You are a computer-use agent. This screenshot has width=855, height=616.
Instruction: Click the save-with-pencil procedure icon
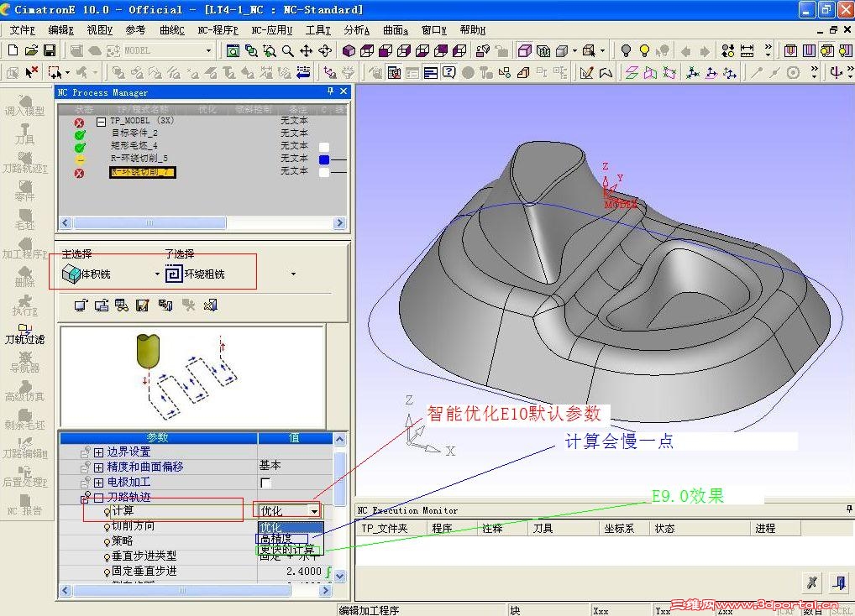click(x=142, y=305)
